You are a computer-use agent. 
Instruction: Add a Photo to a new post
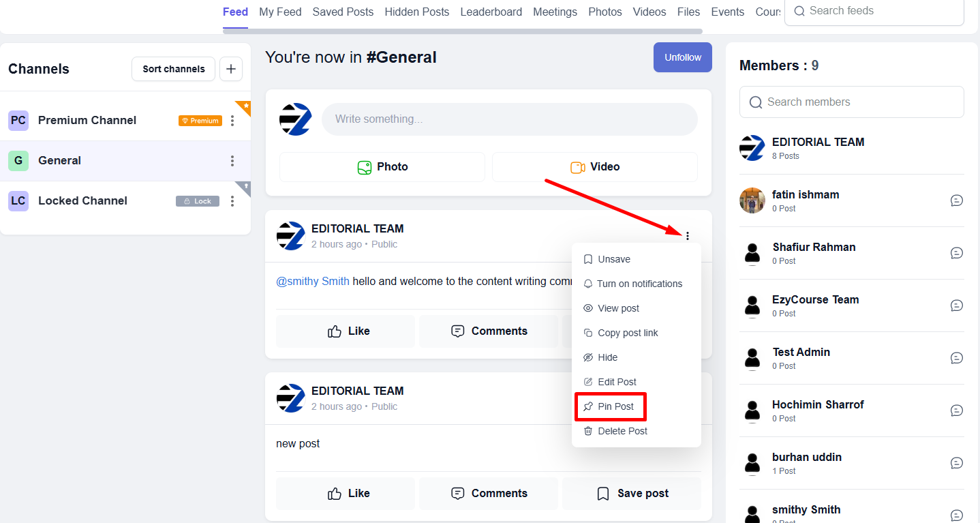(x=382, y=167)
